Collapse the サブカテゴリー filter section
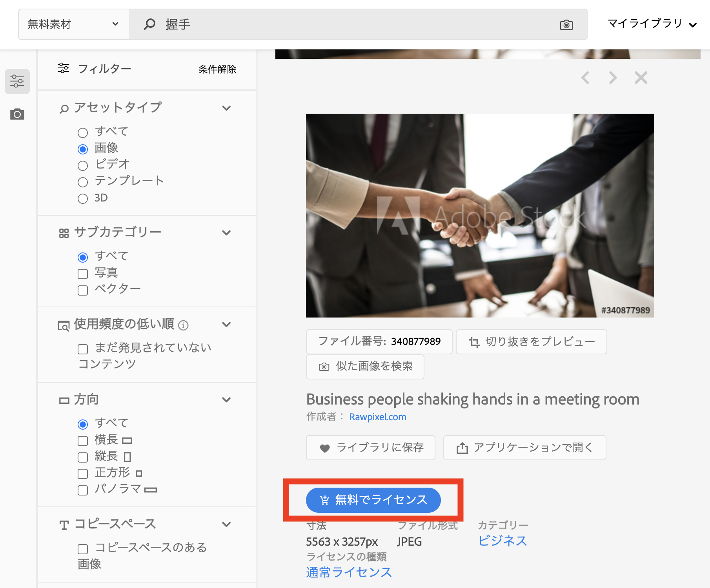 [x=226, y=232]
